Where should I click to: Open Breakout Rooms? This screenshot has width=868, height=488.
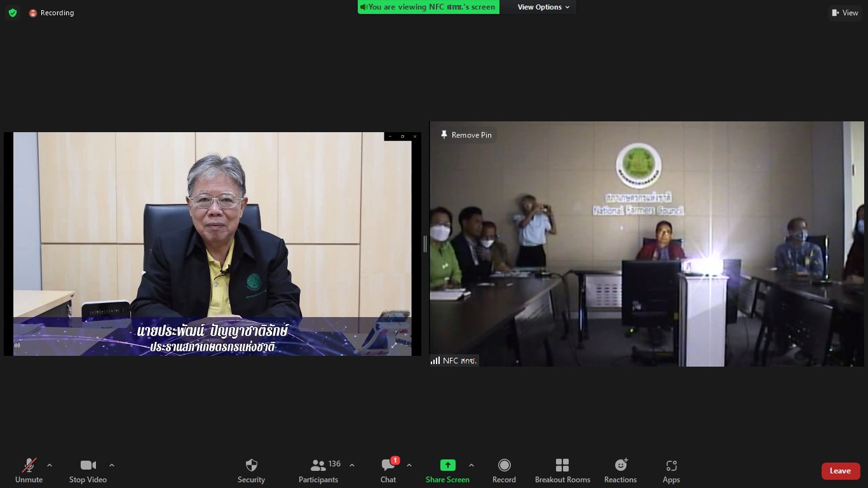562,471
